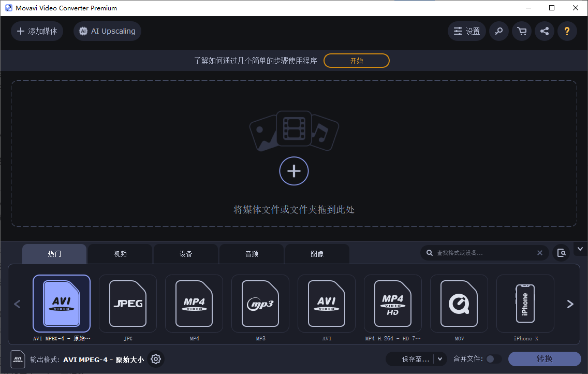Click the share icon in the toolbar
Viewport: 588px width, 374px height.
coord(545,31)
